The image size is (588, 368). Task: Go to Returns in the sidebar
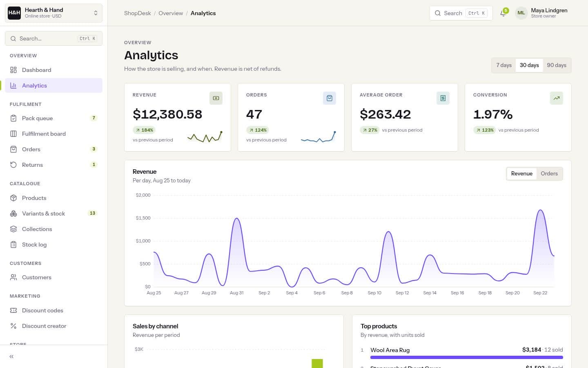[53, 165]
